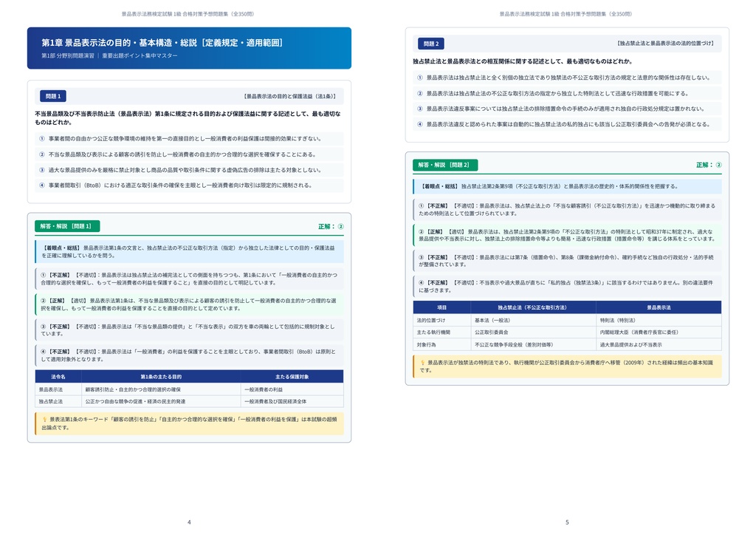Select option ③ 排除措置命令の手続のみが適用 in 問題 2
This screenshot has height=535, width=756.
pyautogui.click(x=567, y=109)
